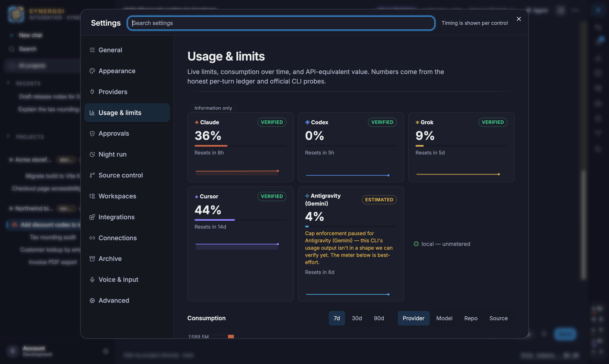Open General settings section

[127, 50]
